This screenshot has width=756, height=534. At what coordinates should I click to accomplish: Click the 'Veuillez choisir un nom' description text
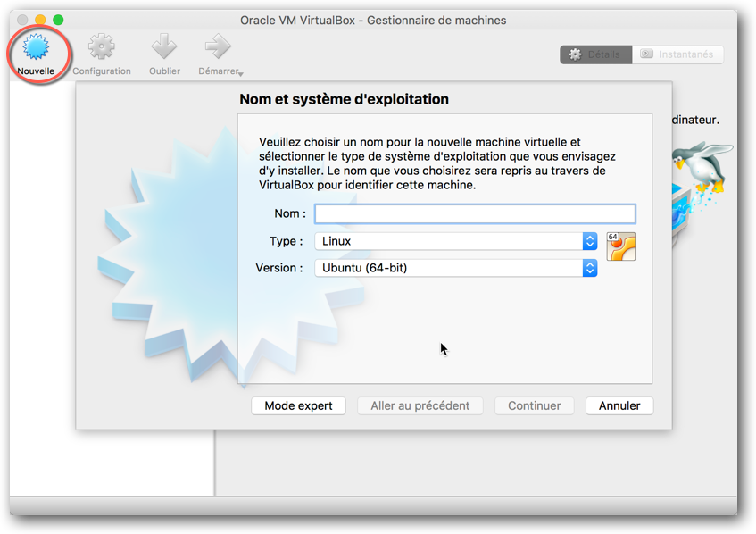click(x=436, y=163)
